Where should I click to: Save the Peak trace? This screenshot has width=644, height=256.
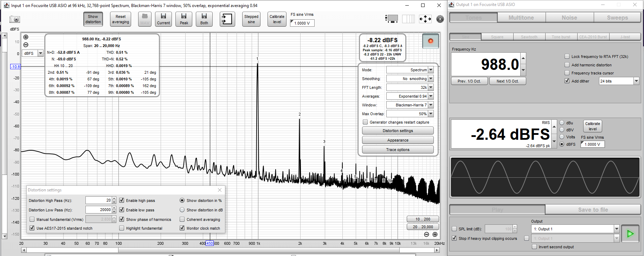tap(184, 19)
